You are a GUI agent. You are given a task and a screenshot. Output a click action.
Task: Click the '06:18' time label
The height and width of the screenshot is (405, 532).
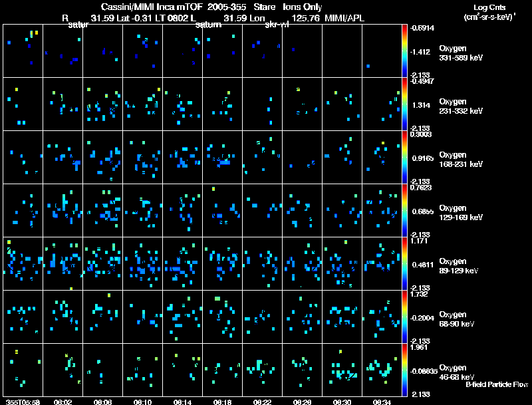222,402
